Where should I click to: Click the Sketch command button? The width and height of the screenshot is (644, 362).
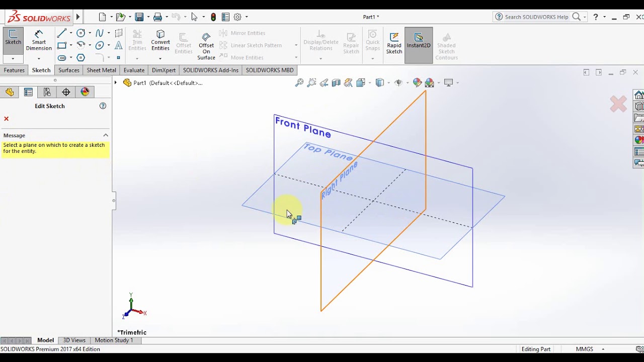coord(13,38)
